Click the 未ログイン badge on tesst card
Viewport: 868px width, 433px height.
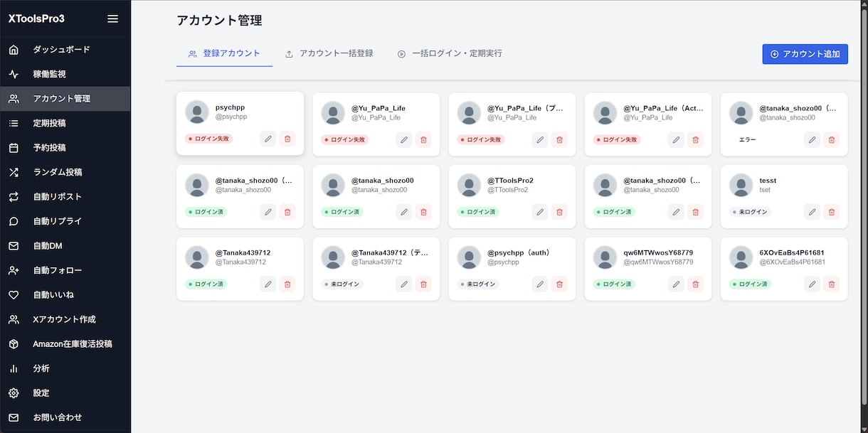[x=750, y=212]
